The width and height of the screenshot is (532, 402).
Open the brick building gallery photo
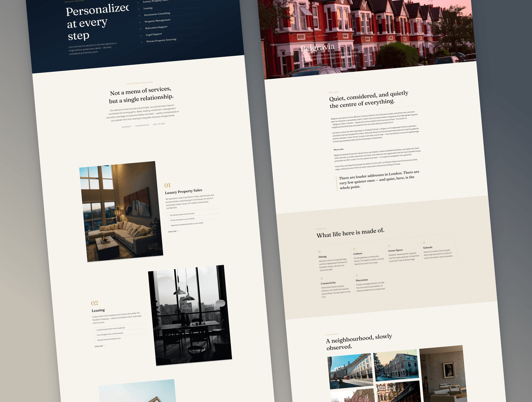click(397, 365)
